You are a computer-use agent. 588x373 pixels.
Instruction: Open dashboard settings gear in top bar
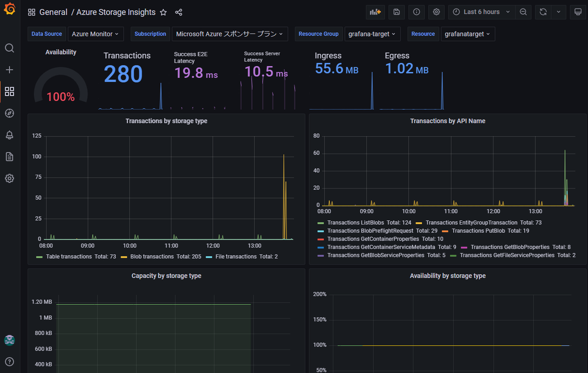[437, 12]
